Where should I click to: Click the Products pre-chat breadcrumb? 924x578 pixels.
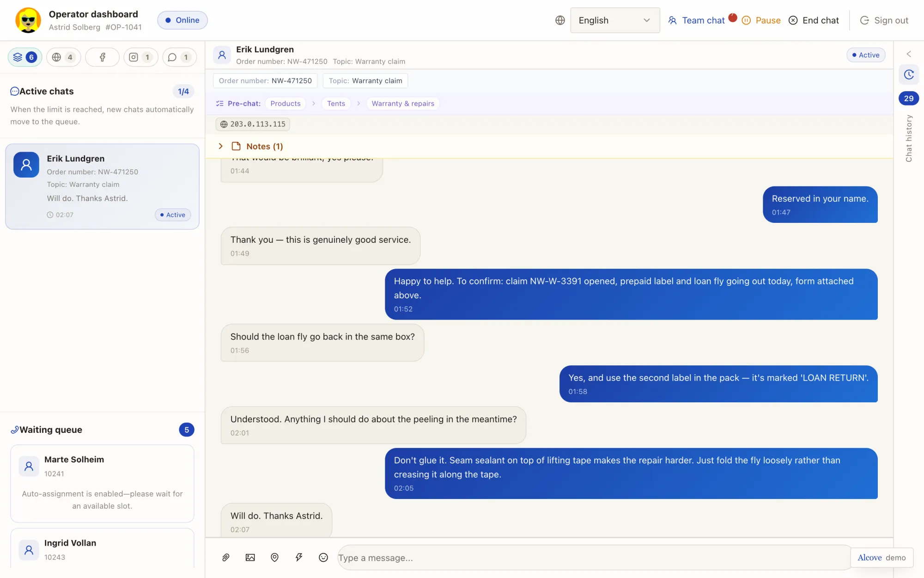(x=286, y=104)
